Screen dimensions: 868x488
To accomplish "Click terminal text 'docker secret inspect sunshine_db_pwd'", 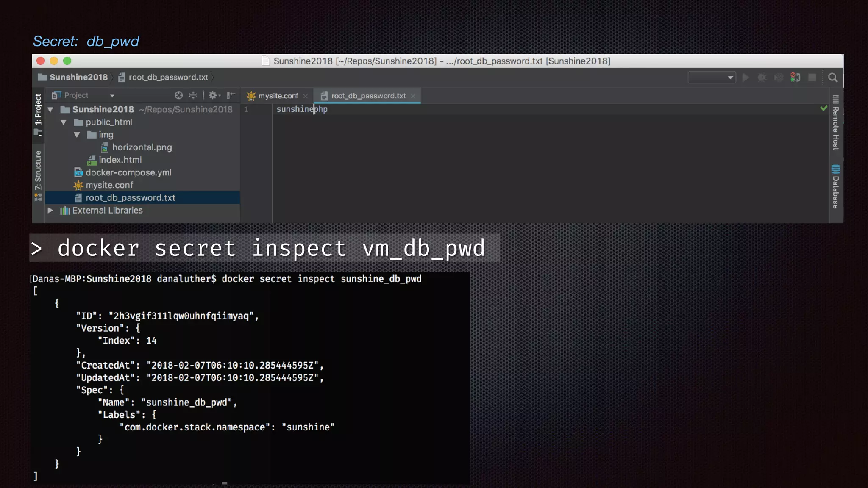I will (322, 279).
